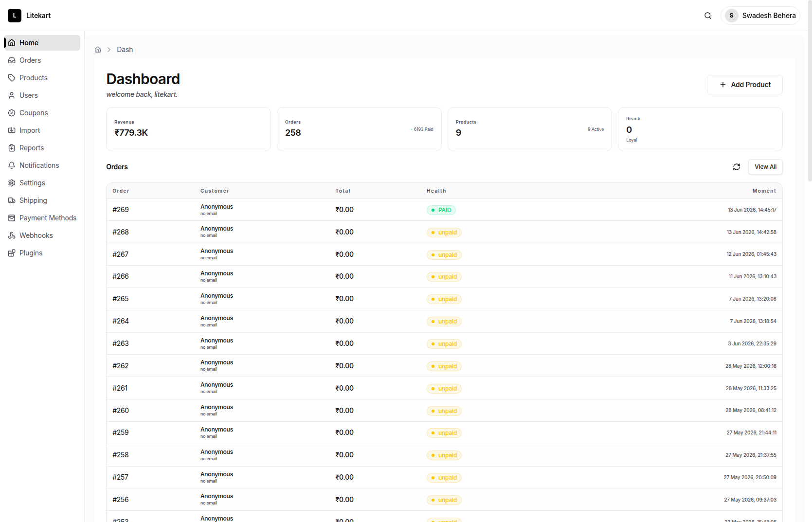Click order number #264
812x522 pixels.
[x=121, y=321]
